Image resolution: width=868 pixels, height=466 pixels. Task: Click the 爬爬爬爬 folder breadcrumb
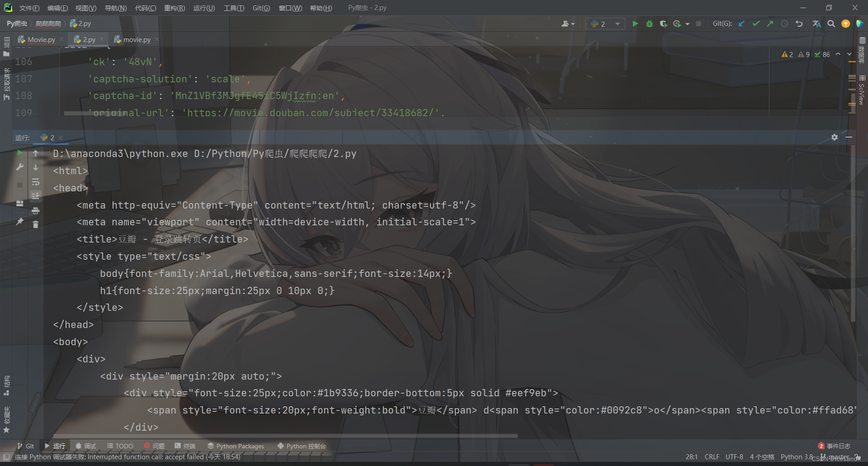pos(48,24)
